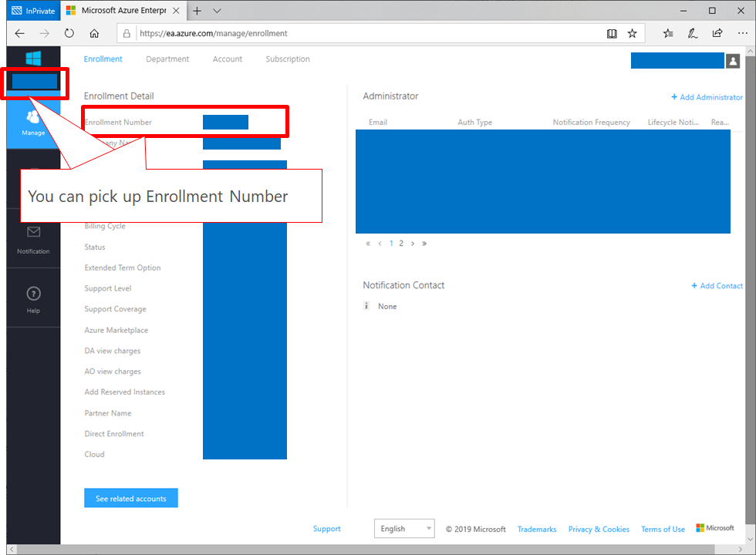This screenshot has height=555, width=756.
Task: Switch to the Subscription tab
Action: tap(287, 59)
